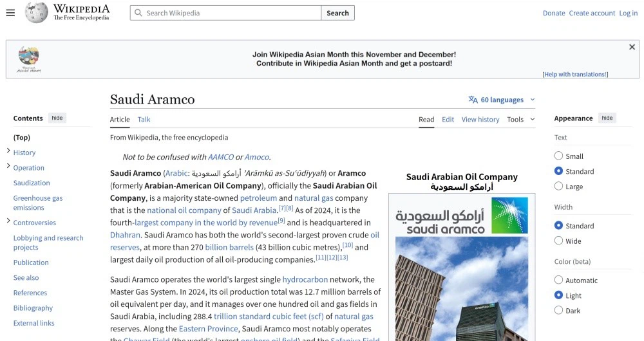Open the Arabic language link
644x341 pixels.
(176, 173)
